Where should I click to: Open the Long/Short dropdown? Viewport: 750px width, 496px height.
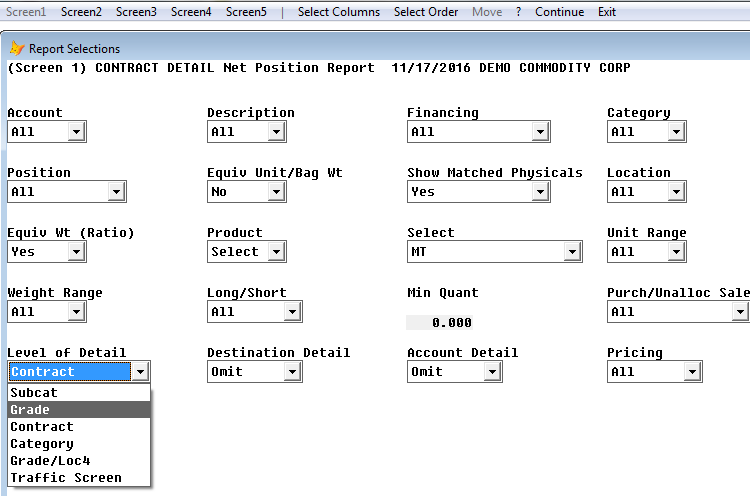click(292, 312)
